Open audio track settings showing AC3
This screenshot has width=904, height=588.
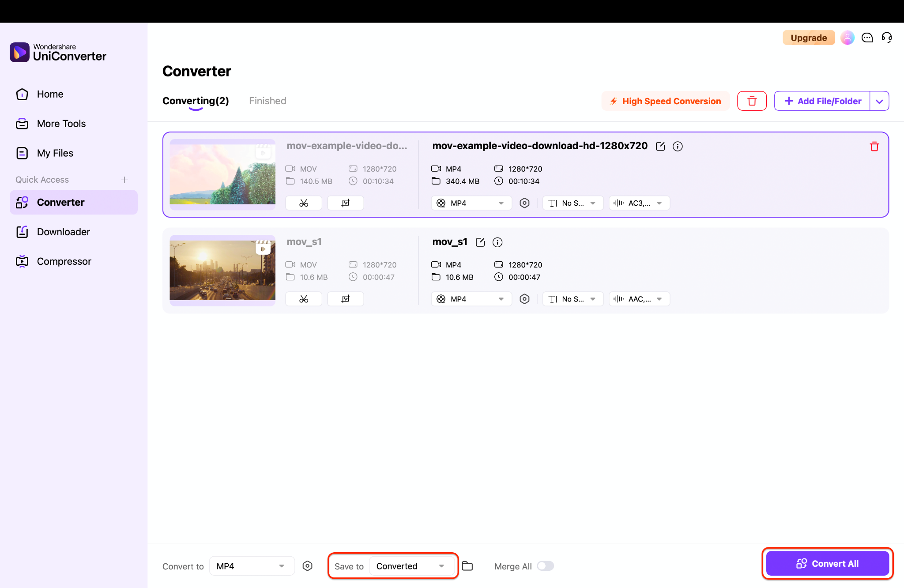click(x=639, y=203)
